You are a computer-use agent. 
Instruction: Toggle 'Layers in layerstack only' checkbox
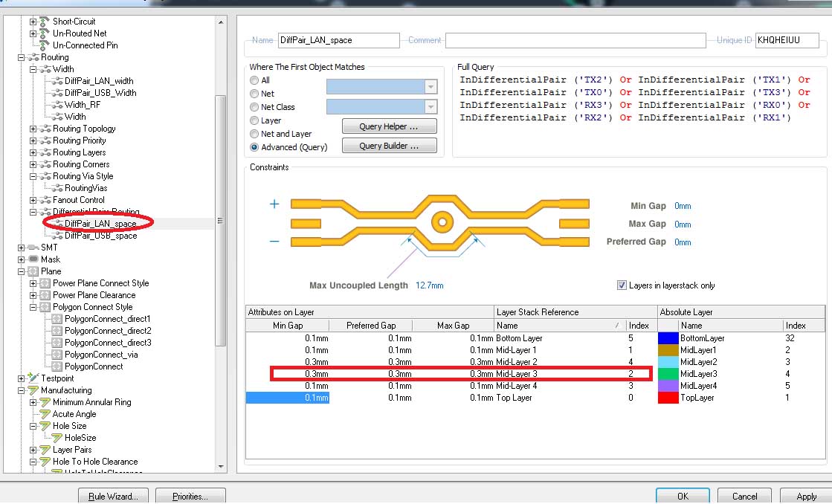pyautogui.click(x=622, y=285)
